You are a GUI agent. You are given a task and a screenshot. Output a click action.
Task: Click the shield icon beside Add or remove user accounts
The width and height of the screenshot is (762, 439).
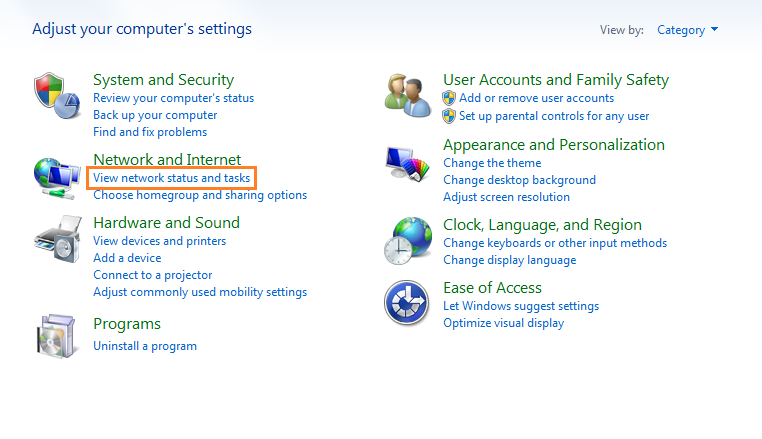449,98
